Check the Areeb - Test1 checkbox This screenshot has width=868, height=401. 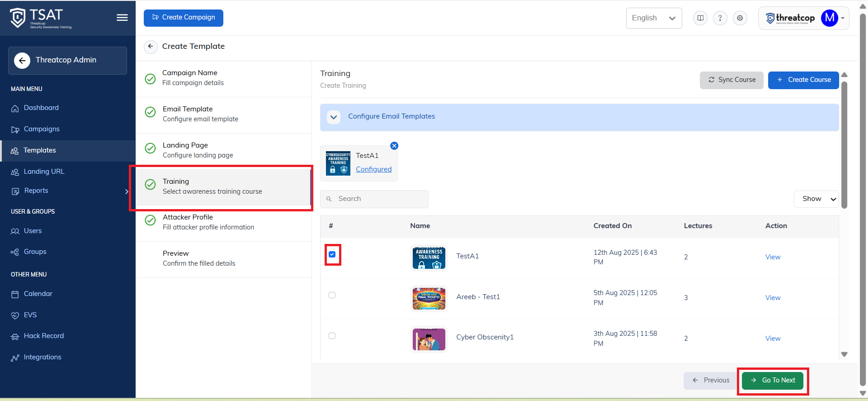click(x=332, y=295)
